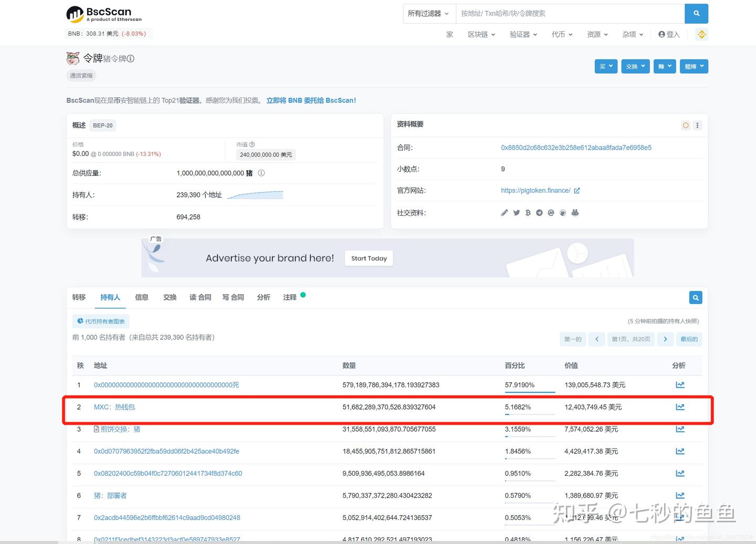The width and height of the screenshot is (756, 544).
Task: Go to the previous holders page arrow
Action: [x=596, y=339]
